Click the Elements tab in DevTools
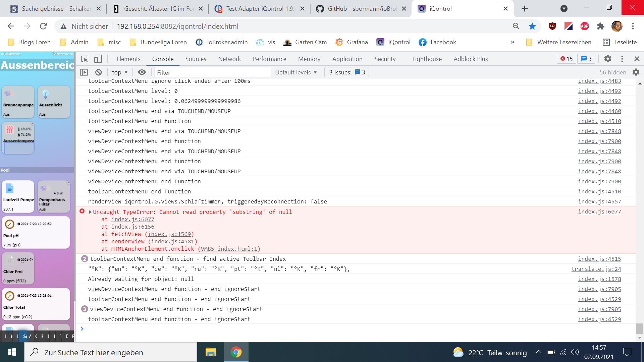This screenshot has height=362, width=644. [x=128, y=58]
